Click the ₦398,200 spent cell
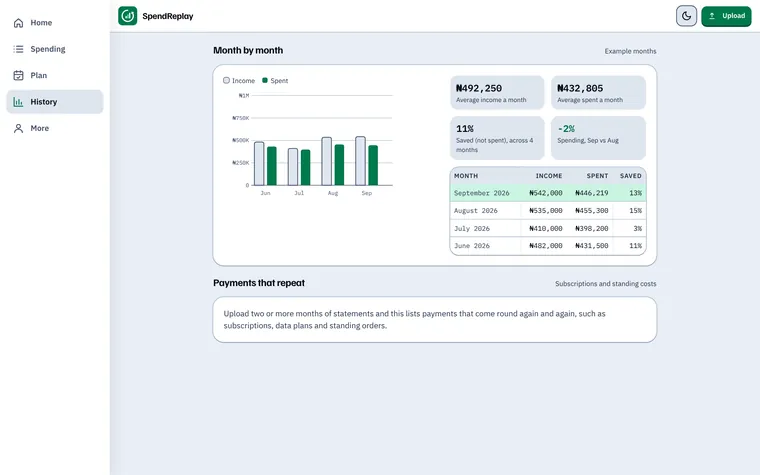The image size is (760, 475). click(x=592, y=228)
